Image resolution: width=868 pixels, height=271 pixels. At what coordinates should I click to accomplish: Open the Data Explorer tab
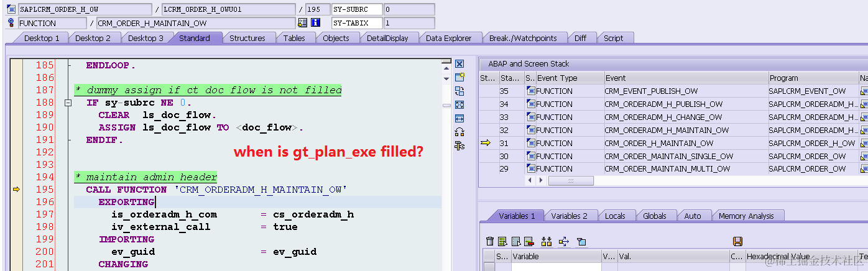[x=448, y=38]
